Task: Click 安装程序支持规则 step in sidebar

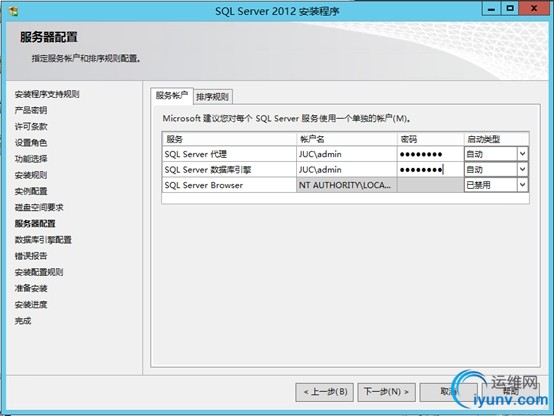Action: (x=47, y=94)
